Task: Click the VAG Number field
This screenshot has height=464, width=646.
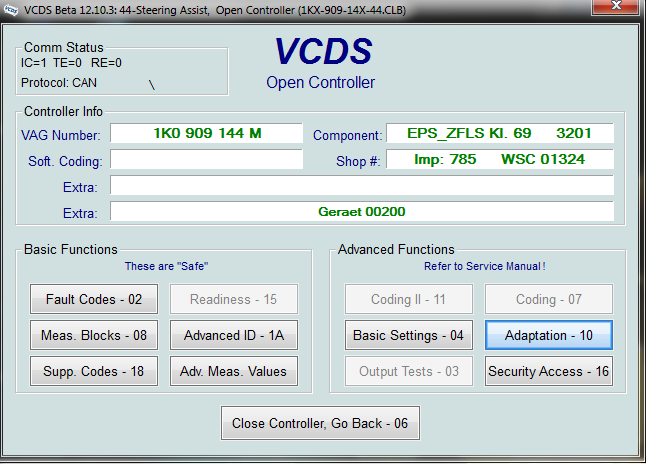Action: [x=206, y=134]
